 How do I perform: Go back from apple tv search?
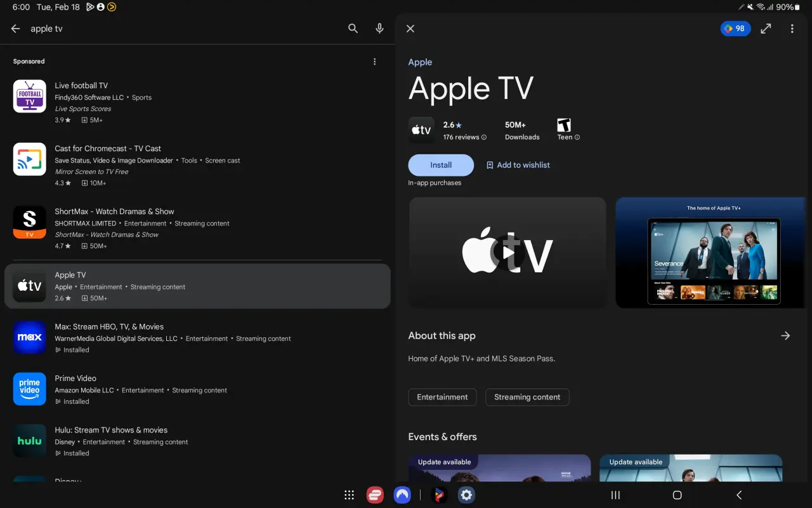coord(16,29)
